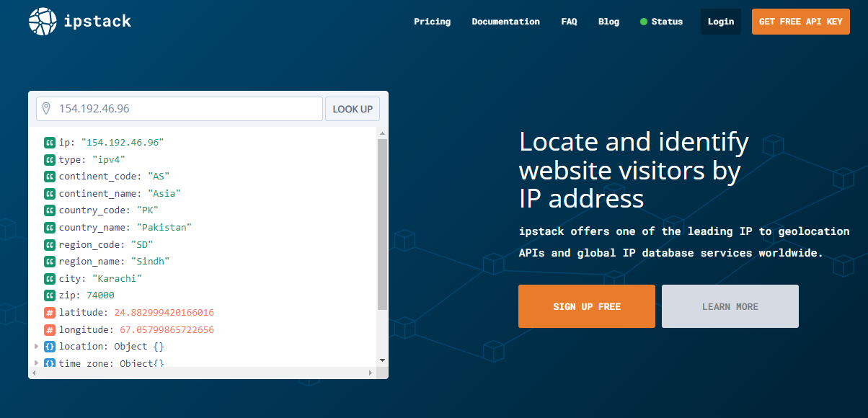Click string icon beside country_name row
The height and width of the screenshot is (418, 868).
pos(50,228)
